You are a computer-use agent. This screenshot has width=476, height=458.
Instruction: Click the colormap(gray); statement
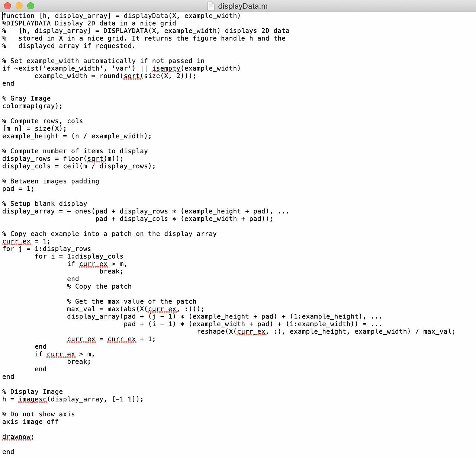coord(32,106)
